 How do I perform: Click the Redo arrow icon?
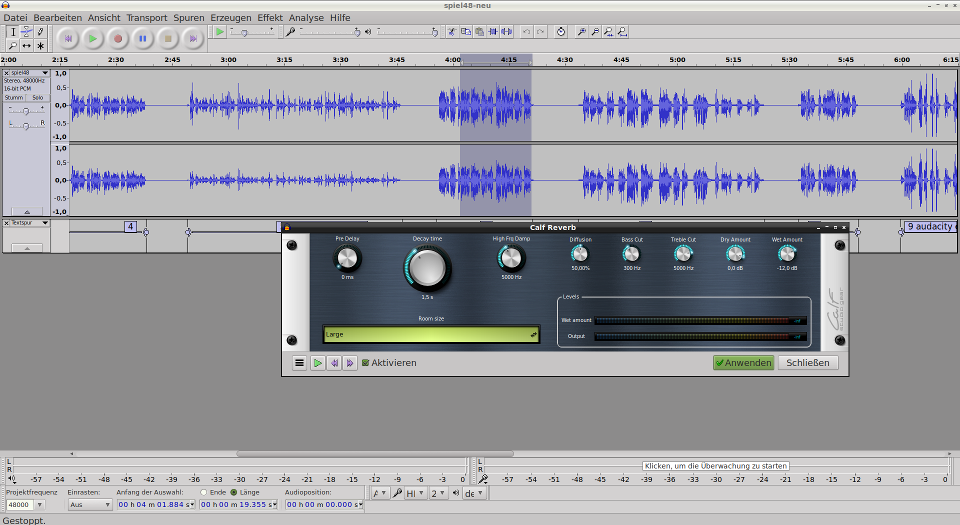541,32
